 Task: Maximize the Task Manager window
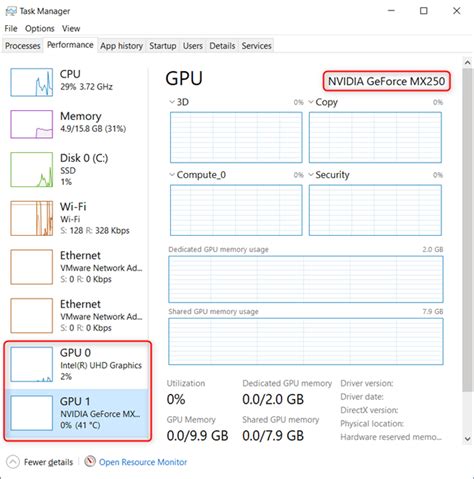(x=423, y=11)
